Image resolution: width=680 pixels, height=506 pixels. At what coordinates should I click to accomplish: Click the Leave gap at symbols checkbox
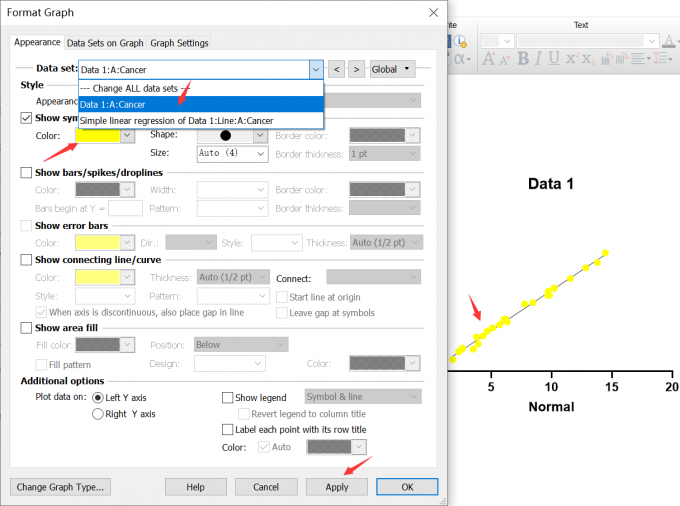tap(282, 313)
